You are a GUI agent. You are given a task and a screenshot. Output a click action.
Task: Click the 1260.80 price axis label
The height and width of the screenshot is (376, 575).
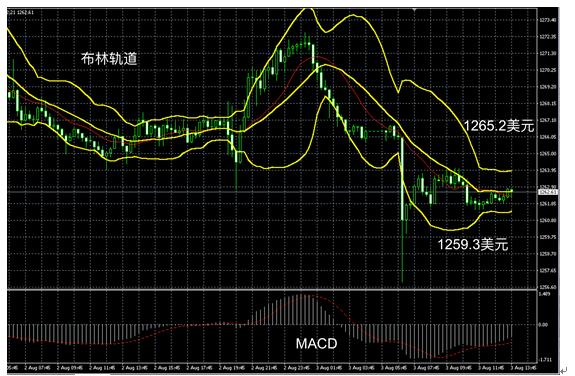pyautogui.click(x=547, y=220)
